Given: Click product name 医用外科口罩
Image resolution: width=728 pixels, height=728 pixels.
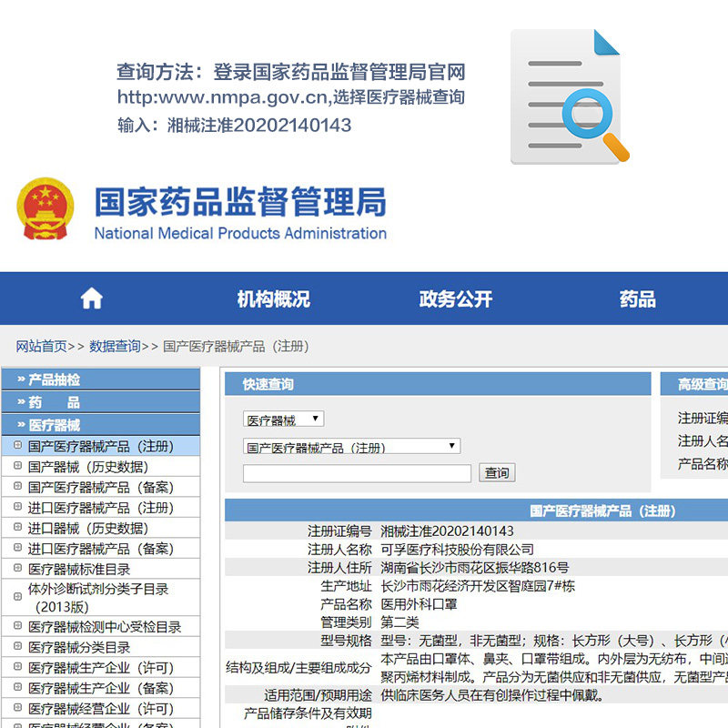Looking at the screenshot, I should point(419,604).
